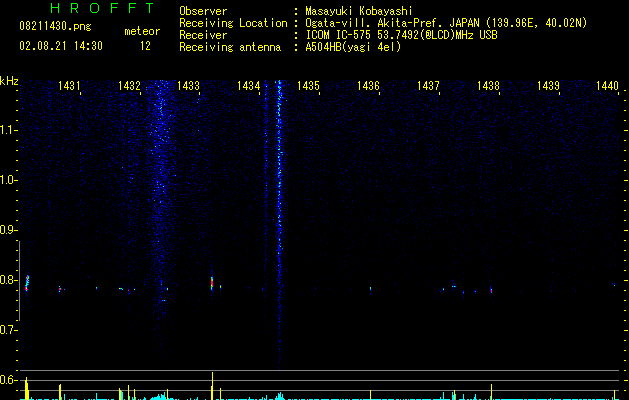
Task: Click the 1.1 frequency axis label
Action: point(8,130)
